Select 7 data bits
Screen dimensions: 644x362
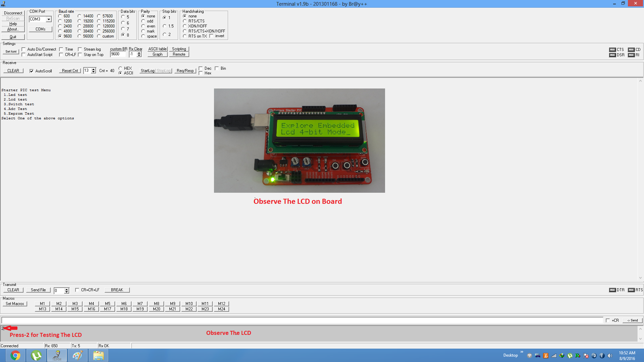click(x=123, y=29)
